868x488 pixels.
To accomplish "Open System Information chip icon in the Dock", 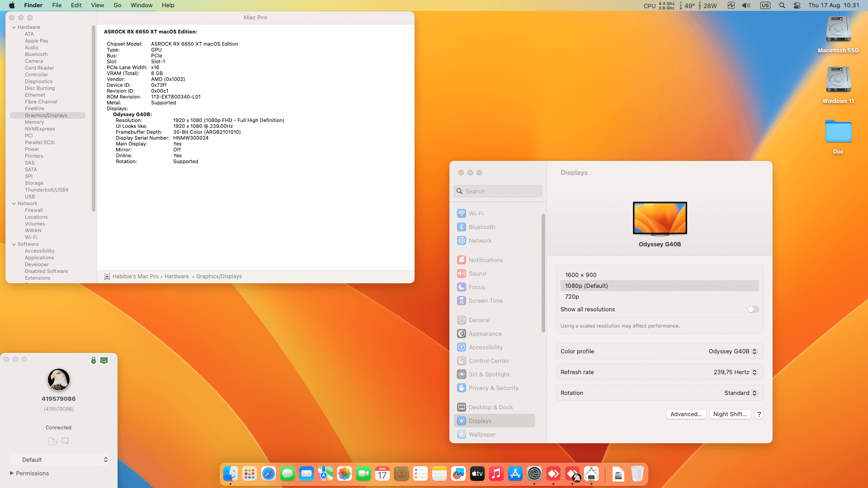I will [591, 474].
